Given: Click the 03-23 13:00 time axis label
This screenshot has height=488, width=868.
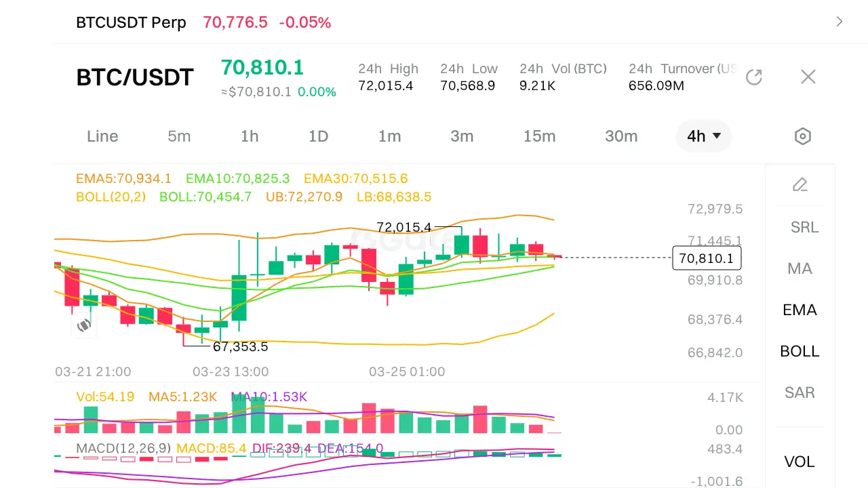Looking at the screenshot, I should click(231, 371).
